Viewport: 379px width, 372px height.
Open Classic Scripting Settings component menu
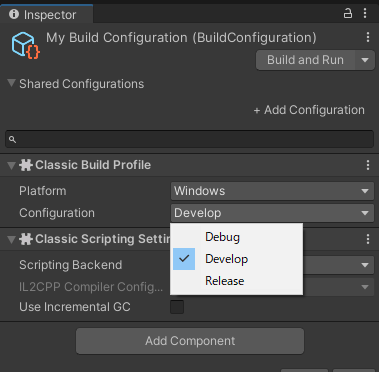pyautogui.click(x=368, y=239)
